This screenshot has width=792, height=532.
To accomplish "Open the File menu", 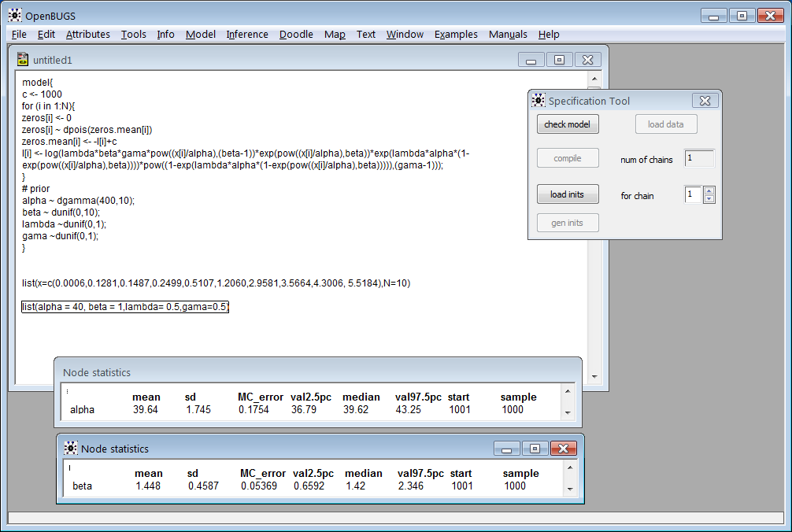I will coord(19,35).
